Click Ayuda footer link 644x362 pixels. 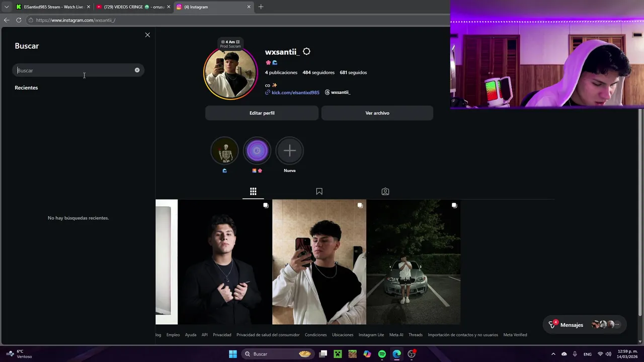click(x=191, y=335)
